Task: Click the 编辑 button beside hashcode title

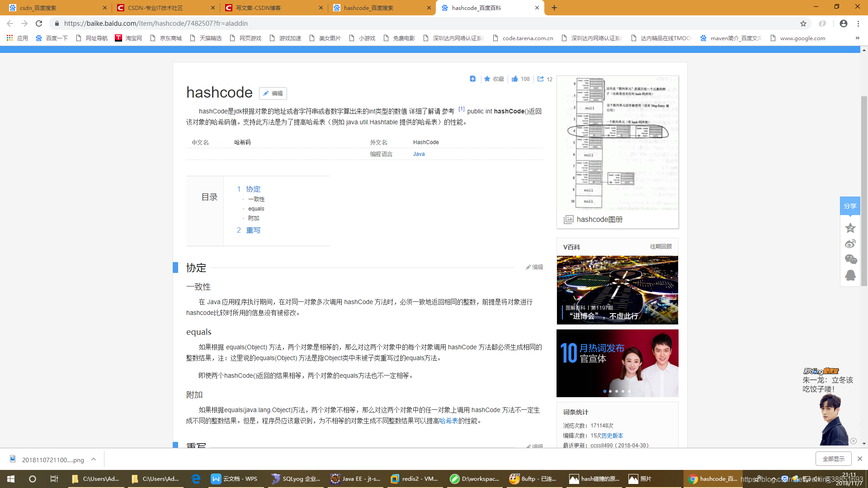Action: (273, 94)
